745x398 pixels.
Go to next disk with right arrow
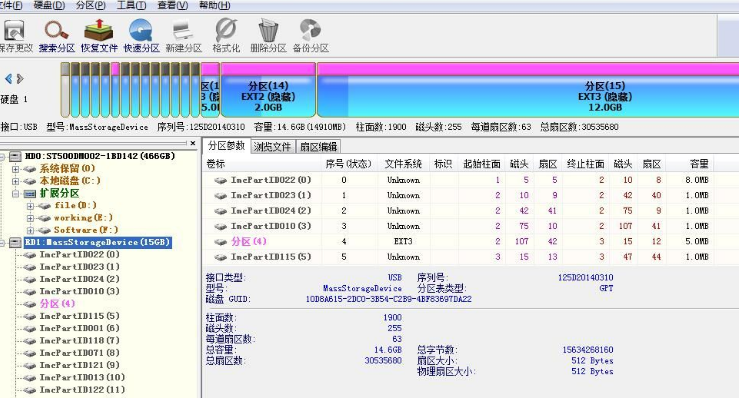(20, 78)
